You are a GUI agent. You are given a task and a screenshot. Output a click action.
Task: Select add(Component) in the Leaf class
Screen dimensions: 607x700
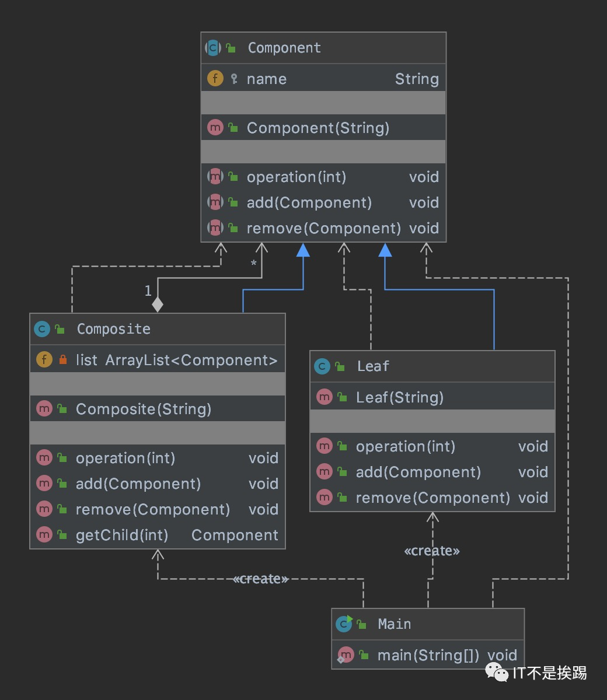click(x=432, y=472)
